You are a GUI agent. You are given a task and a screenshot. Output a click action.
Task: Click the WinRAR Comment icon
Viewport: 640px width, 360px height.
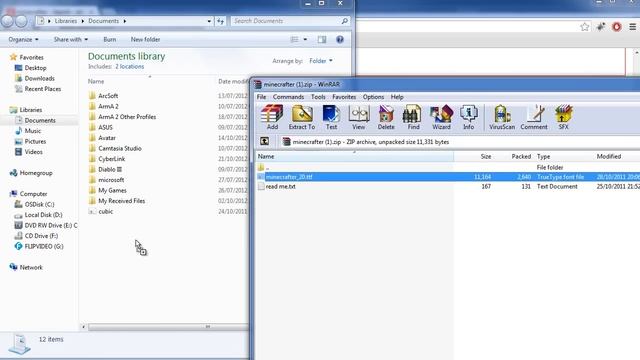[x=533, y=117]
